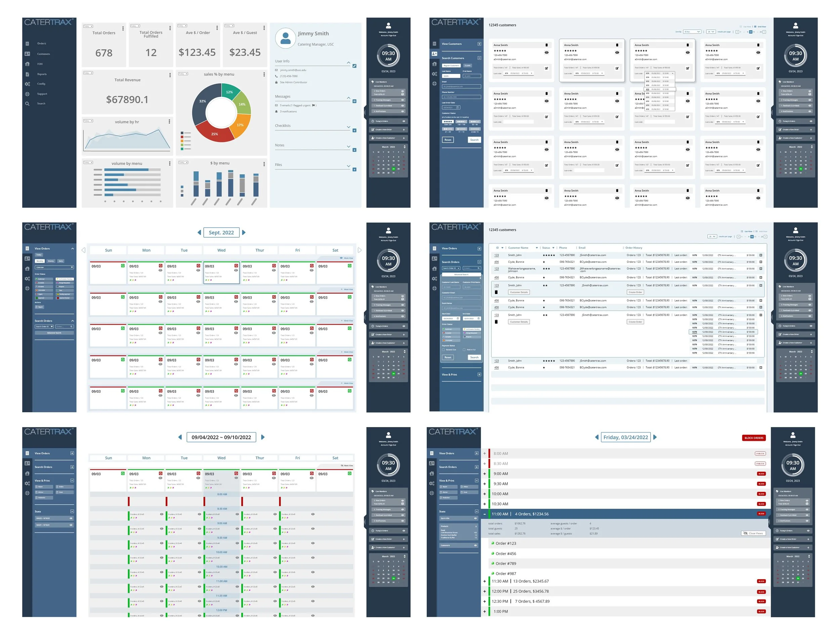Viewport: 840px width, 630px height.
Task: Add checklist using Checklists plus icon
Action: pyautogui.click(x=354, y=131)
